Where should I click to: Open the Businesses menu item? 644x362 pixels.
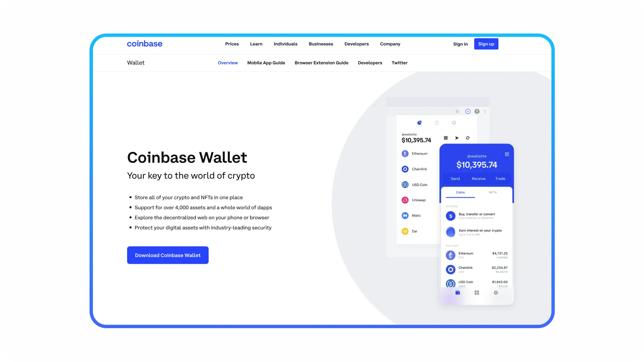[321, 44]
